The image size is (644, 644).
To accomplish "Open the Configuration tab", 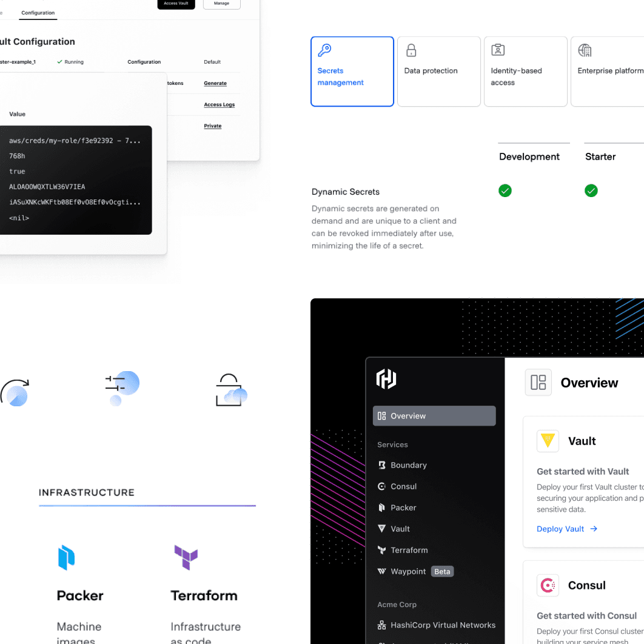I will click(x=38, y=13).
